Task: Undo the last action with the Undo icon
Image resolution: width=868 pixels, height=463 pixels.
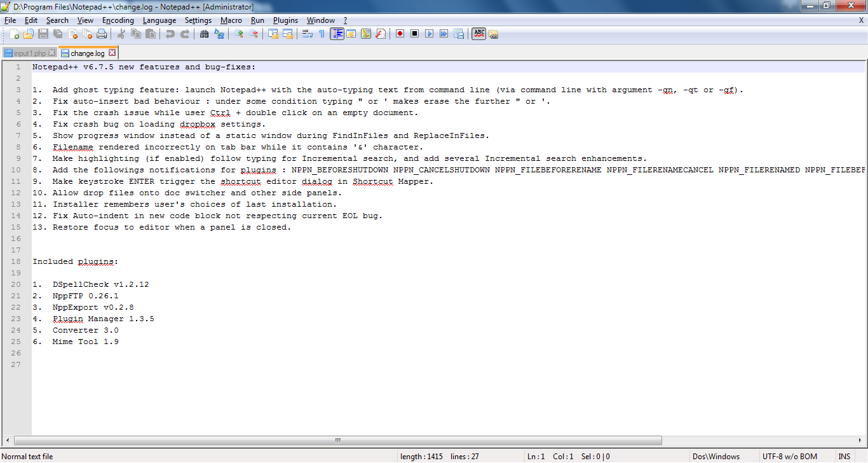Action: [x=170, y=34]
